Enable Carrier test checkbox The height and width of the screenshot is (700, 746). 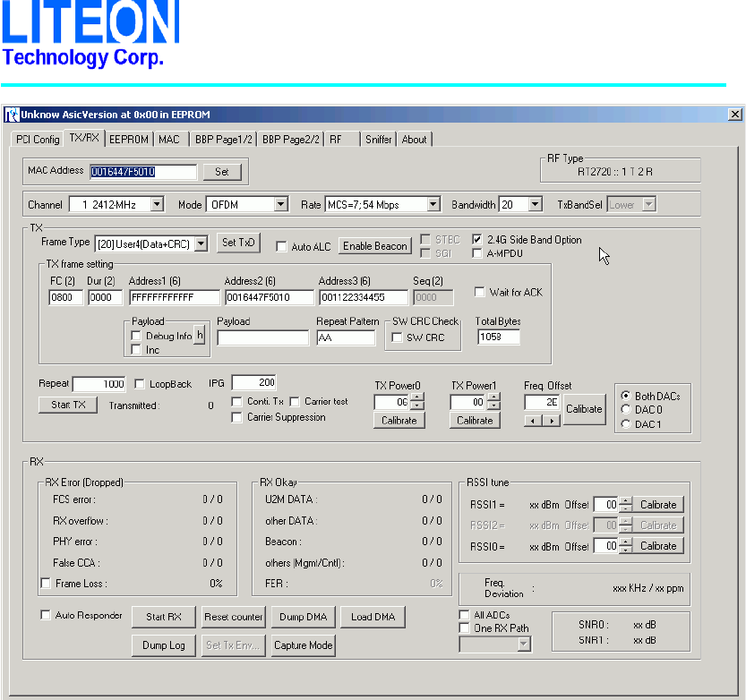pyautogui.click(x=295, y=402)
